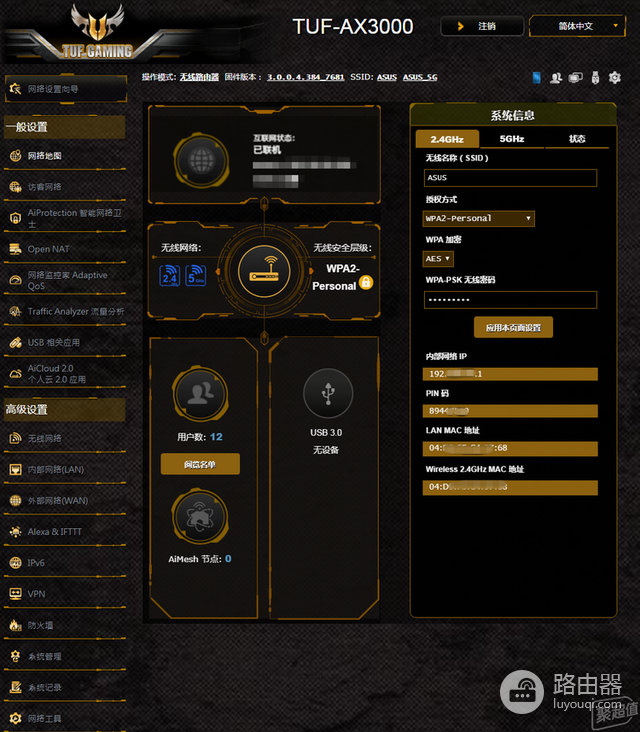Open Traffic Analyzer 流量分析 in the sidebar
This screenshot has width=640, height=732.
point(64,311)
